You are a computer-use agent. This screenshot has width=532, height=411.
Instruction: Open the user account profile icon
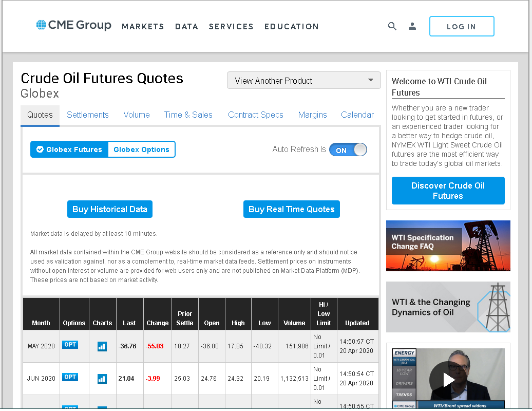(412, 26)
